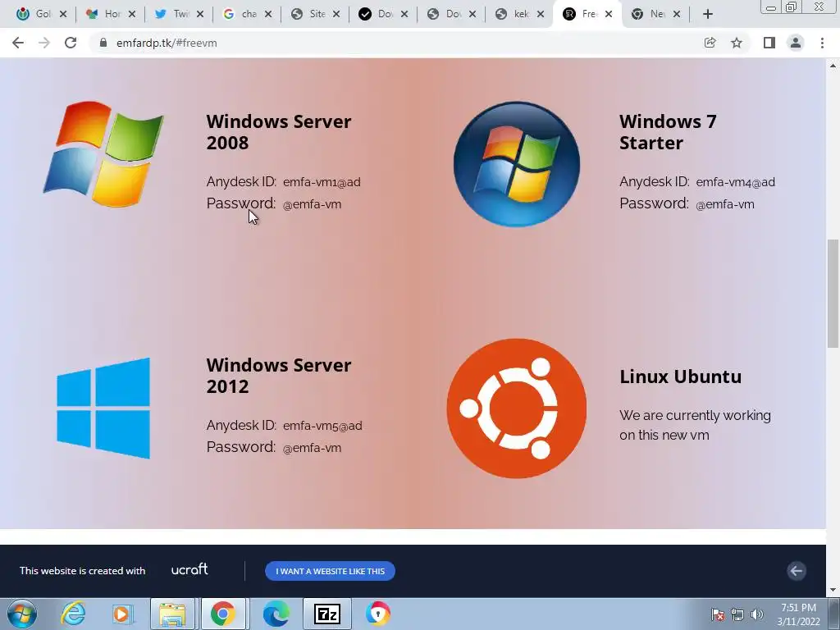Screen dimensions: 840x630
Task: Bookmark this page with the star
Action: (737, 43)
